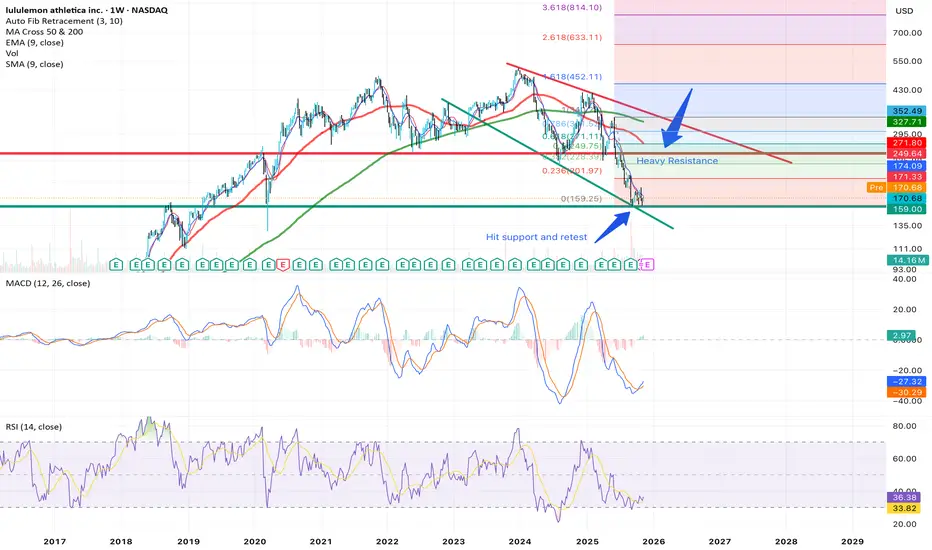Open the RSI (14, close) legend
932x550 pixels.
[34, 426]
